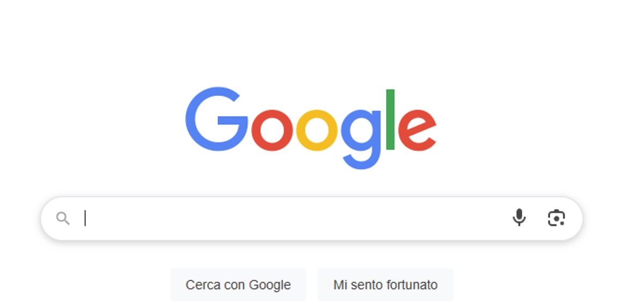Click the yellow letter o in Google logo
Viewport: 644px width, 307px height.
tap(317, 130)
